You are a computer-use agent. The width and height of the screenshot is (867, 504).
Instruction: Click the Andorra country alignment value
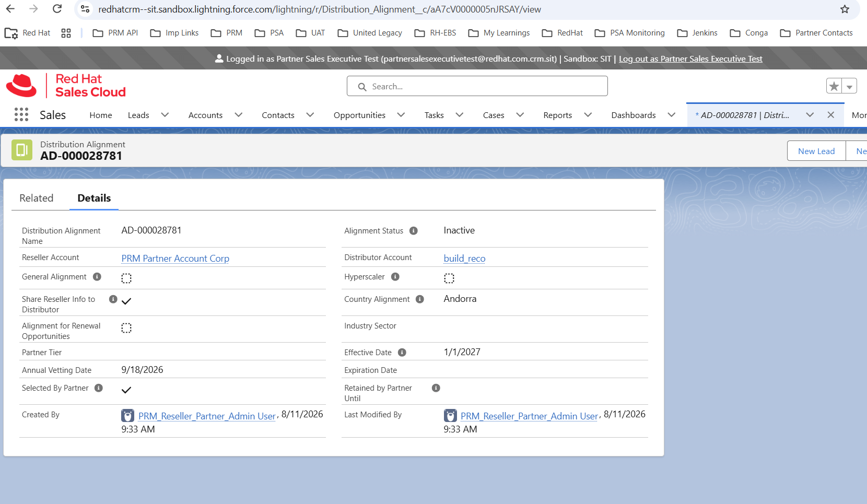(x=460, y=299)
